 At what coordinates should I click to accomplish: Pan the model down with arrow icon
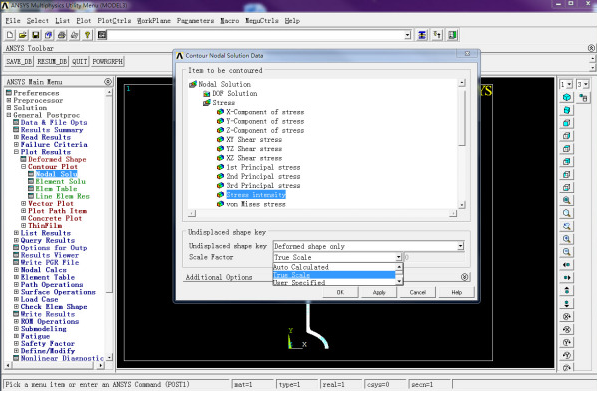click(x=567, y=304)
